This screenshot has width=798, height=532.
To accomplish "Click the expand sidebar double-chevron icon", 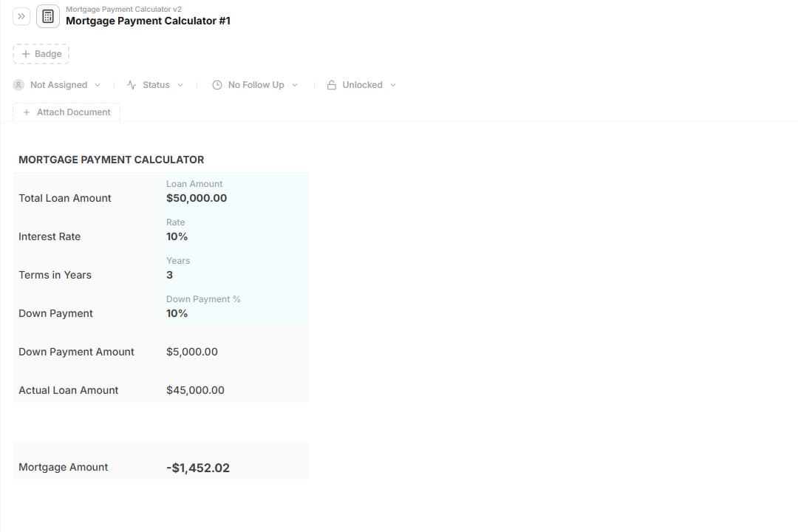I will pos(21,16).
